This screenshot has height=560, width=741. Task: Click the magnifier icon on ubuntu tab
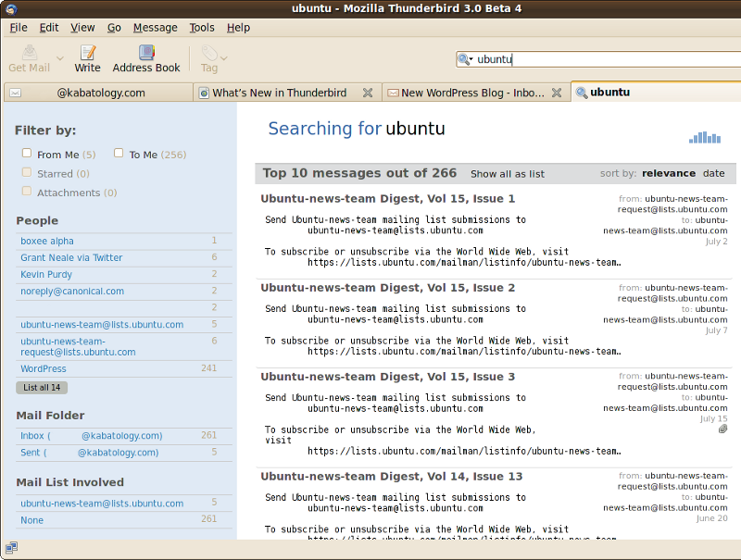click(x=582, y=93)
